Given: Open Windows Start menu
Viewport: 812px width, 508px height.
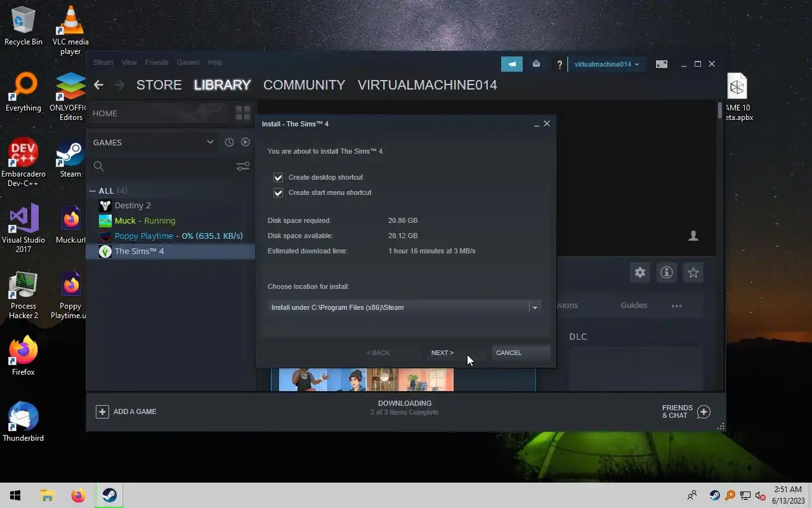Looking at the screenshot, I should point(15,495).
